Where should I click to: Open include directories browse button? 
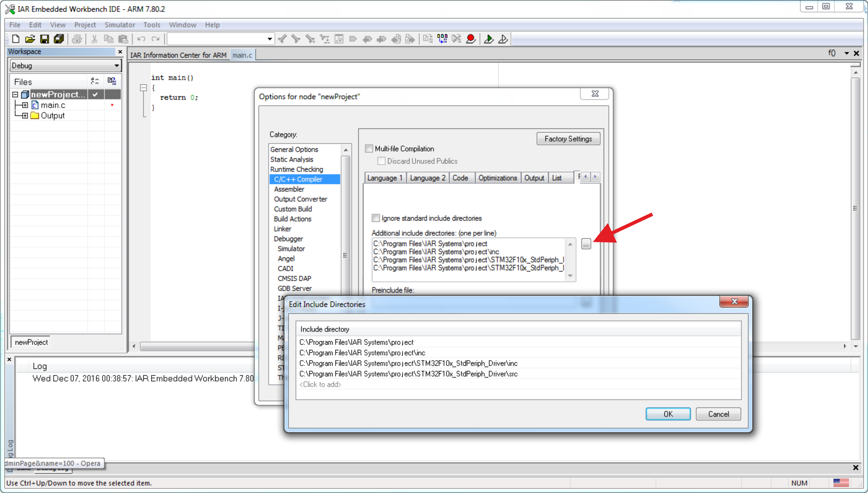tap(586, 244)
